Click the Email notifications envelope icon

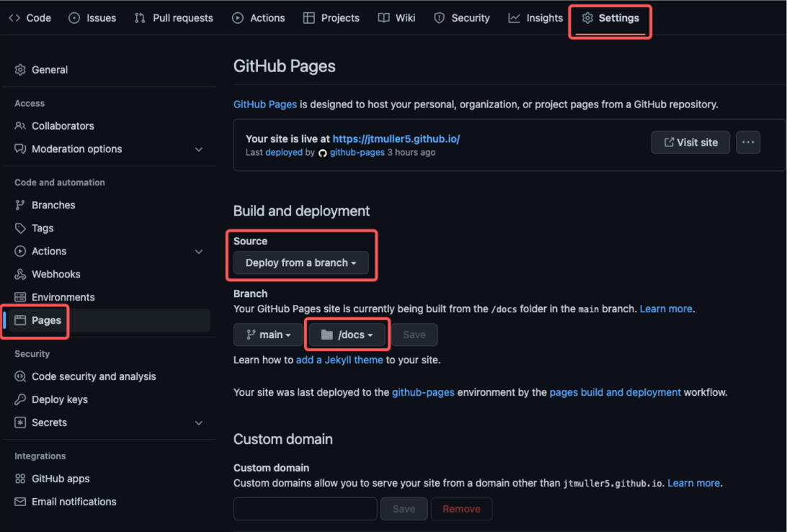20,502
